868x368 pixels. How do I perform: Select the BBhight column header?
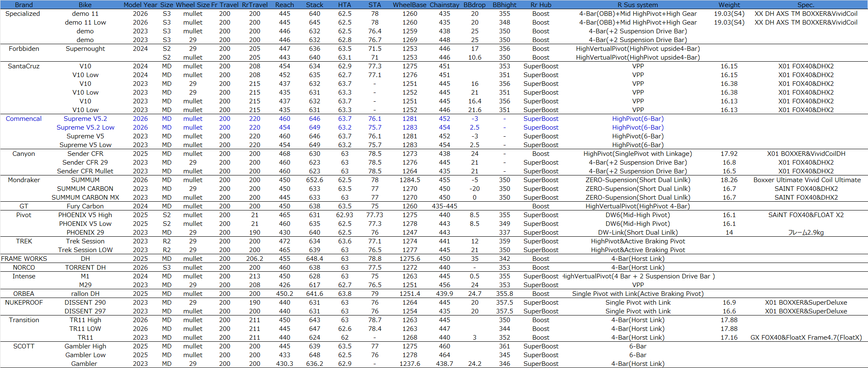point(504,5)
